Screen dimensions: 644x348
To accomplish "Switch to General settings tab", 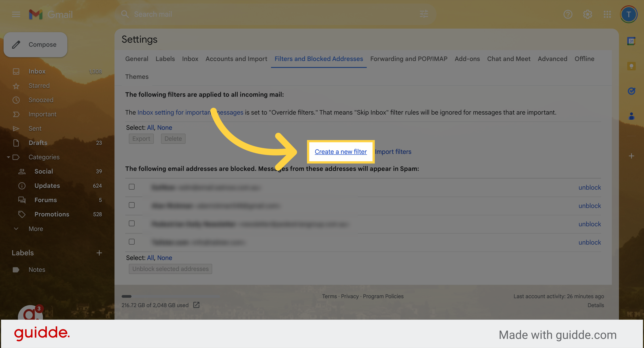I will point(136,58).
